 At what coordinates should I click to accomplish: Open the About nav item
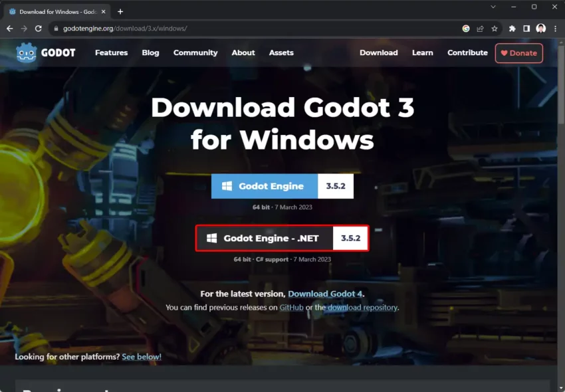tap(243, 52)
